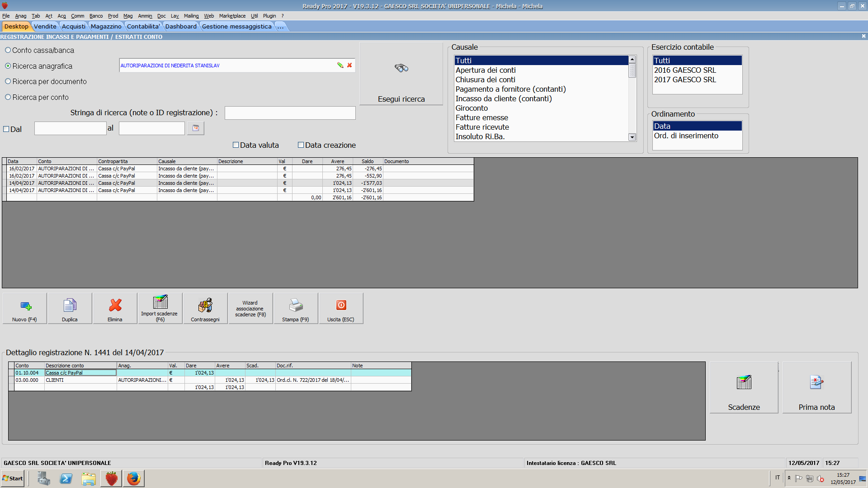Open the Banco menu
This screenshot has height=488, width=868.
click(x=96, y=16)
